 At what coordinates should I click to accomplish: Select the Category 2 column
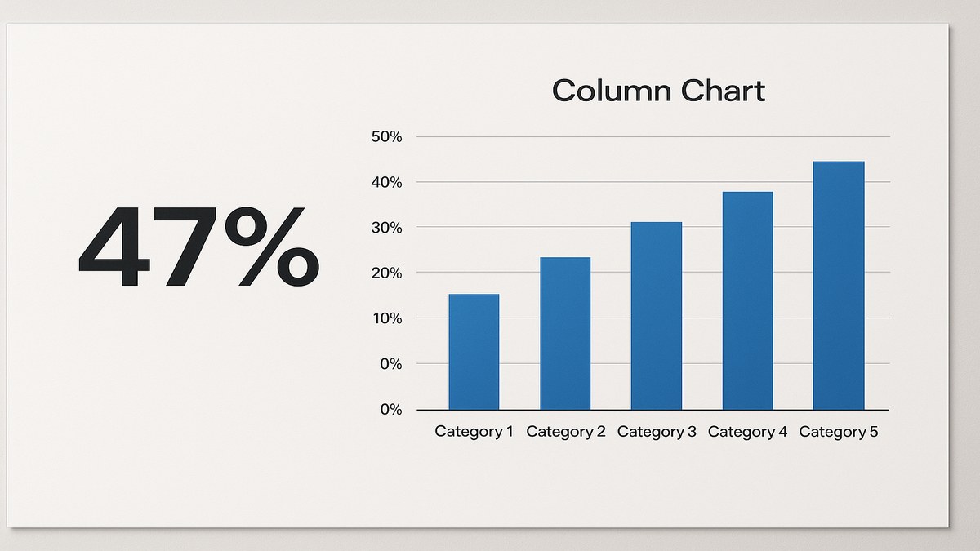click(x=565, y=333)
